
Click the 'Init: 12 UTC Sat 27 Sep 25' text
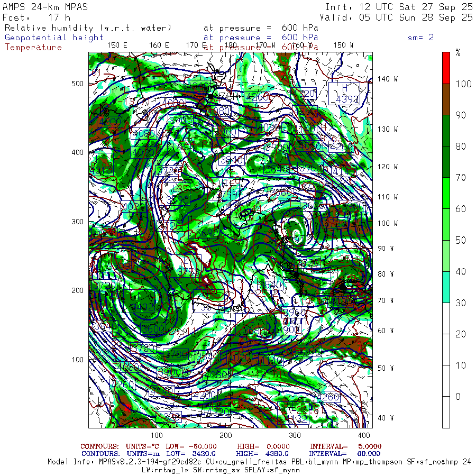tap(399, 7)
